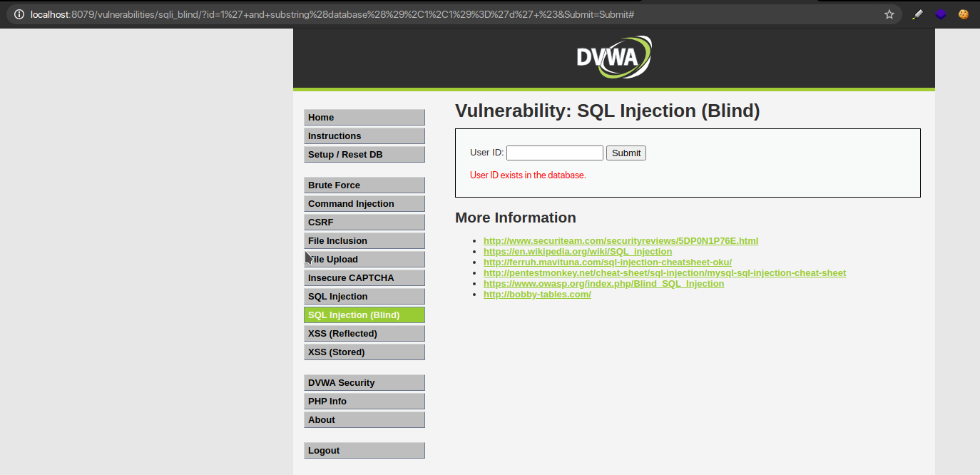Open the bobby-tables.com link
The height and width of the screenshot is (475, 980).
point(537,295)
